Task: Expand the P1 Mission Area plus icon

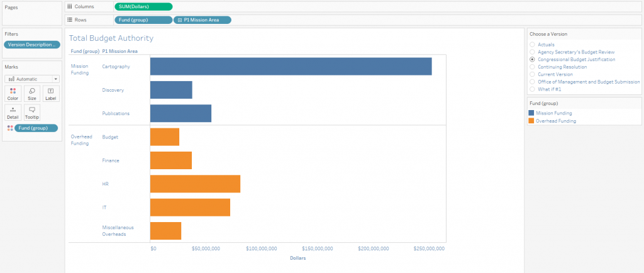Action: [180, 19]
